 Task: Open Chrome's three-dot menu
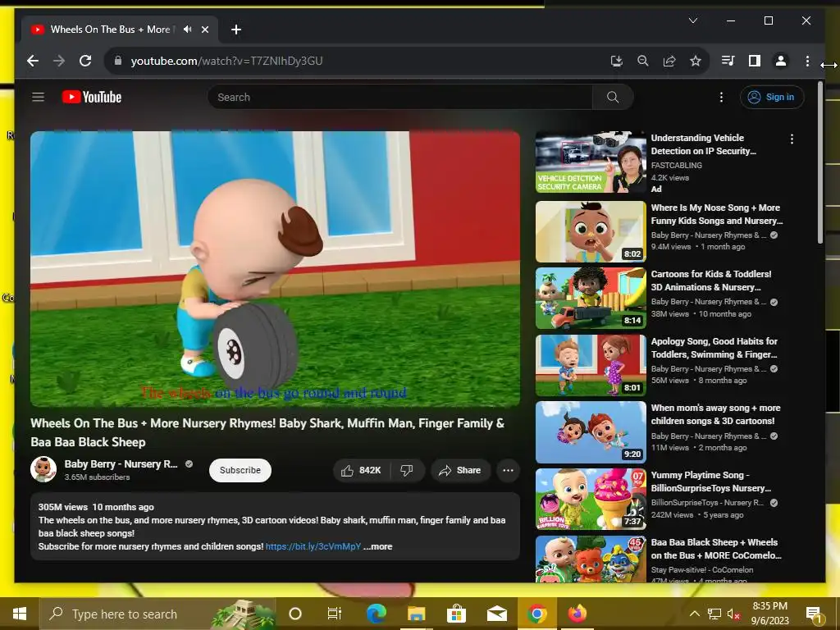[807, 61]
